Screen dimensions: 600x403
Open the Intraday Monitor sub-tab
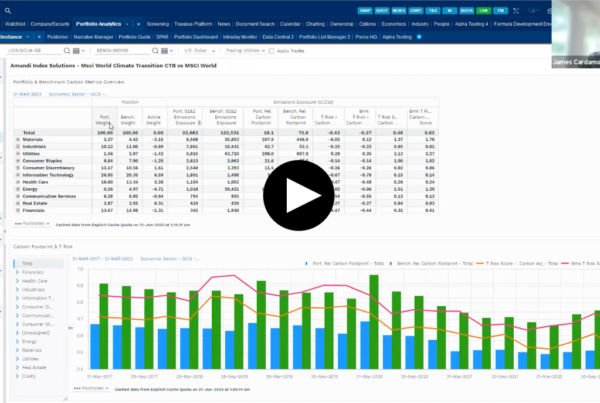(x=240, y=37)
